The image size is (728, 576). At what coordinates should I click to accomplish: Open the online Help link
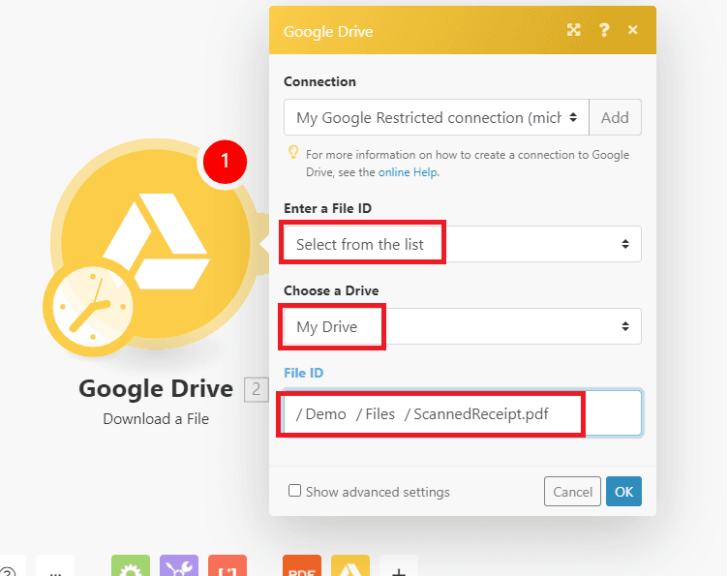[x=409, y=172]
